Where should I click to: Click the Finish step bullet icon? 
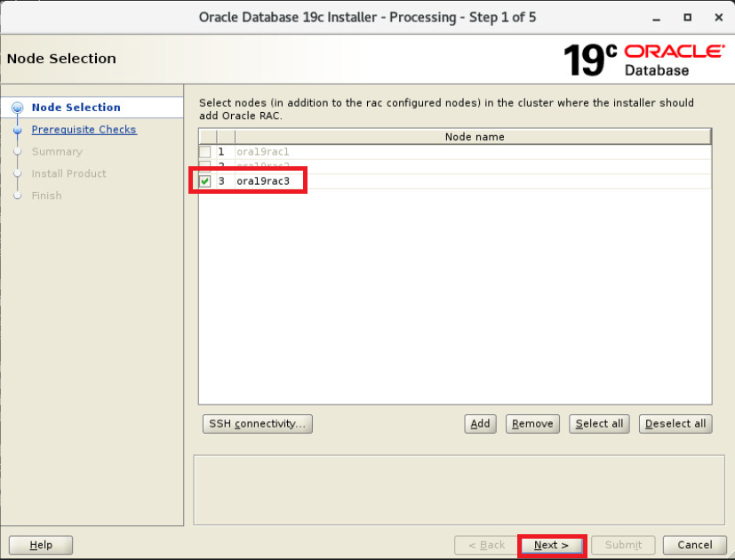[18, 196]
